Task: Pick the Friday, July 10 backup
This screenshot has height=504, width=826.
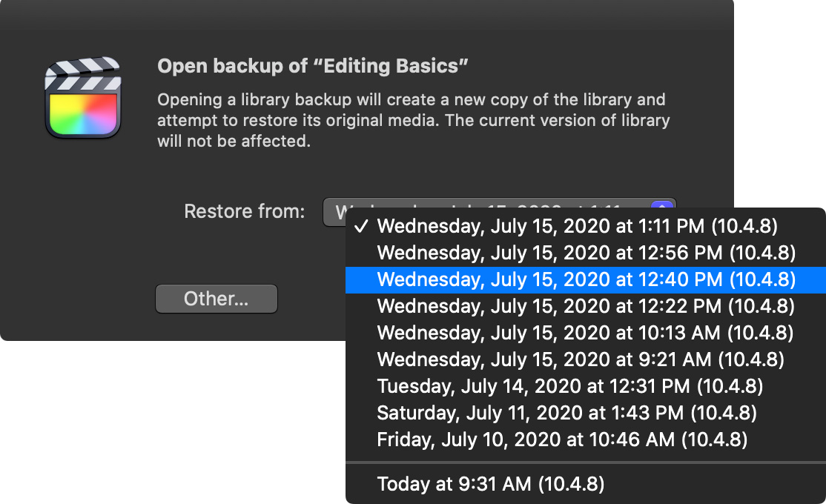Action: pyautogui.click(x=585, y=440)
